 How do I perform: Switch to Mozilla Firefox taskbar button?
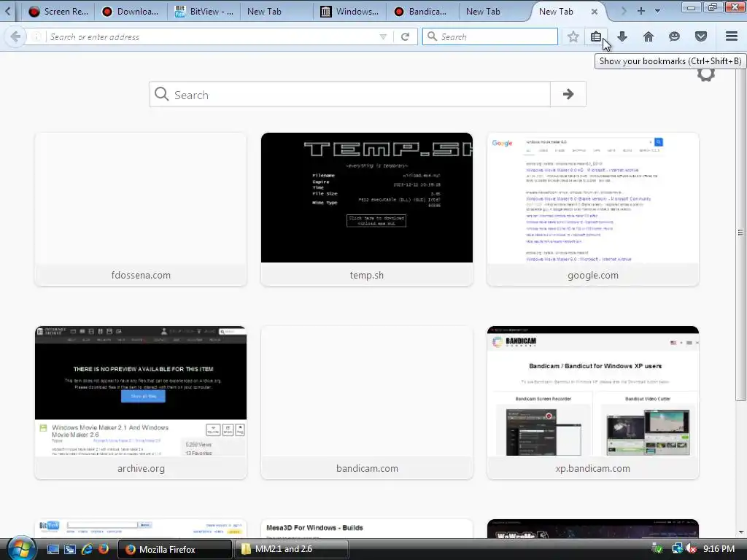[x=174, y=549]
